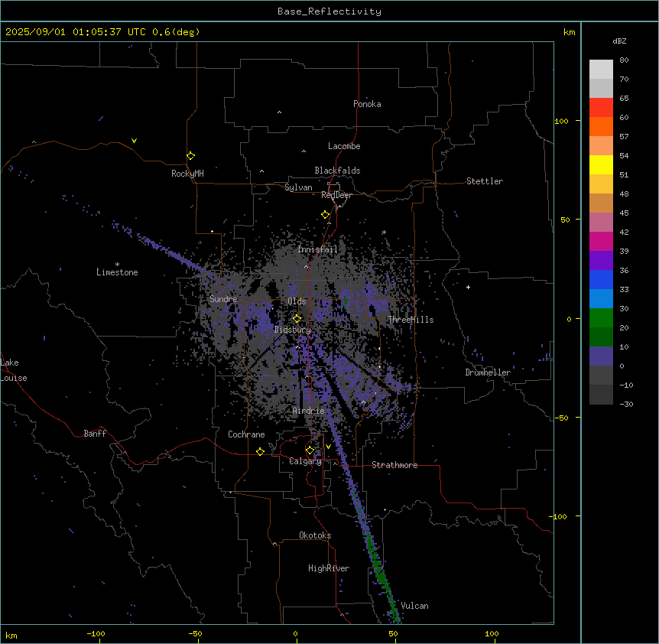Click the Didsbury town label
This screenshot has width=659, height=644.
(x=293, y=330)
